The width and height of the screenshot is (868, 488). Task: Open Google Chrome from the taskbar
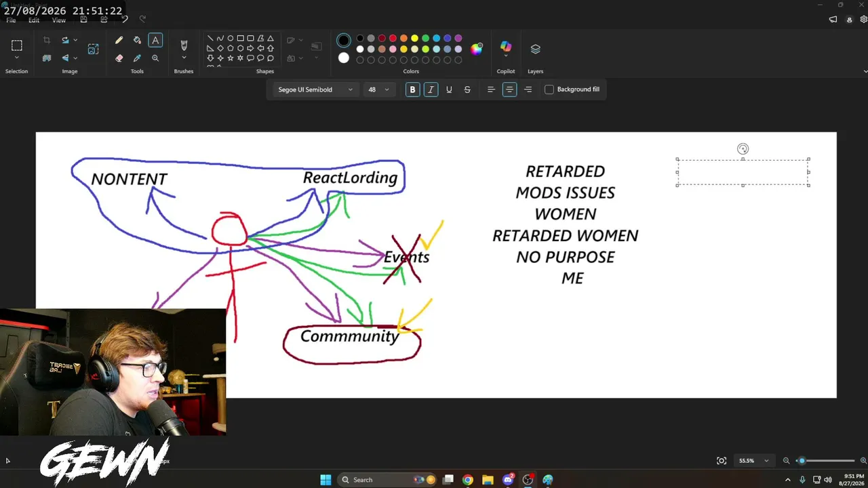point(468,480)
